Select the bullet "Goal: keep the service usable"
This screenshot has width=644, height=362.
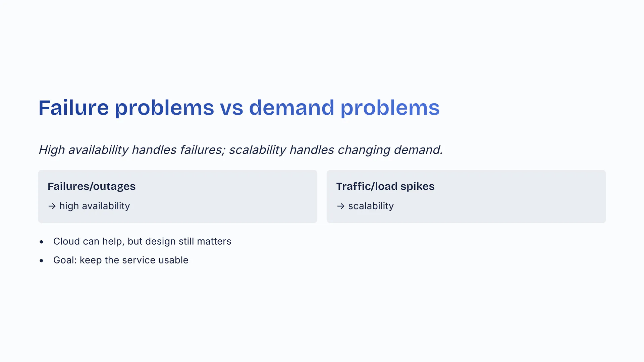click(121, 260)
